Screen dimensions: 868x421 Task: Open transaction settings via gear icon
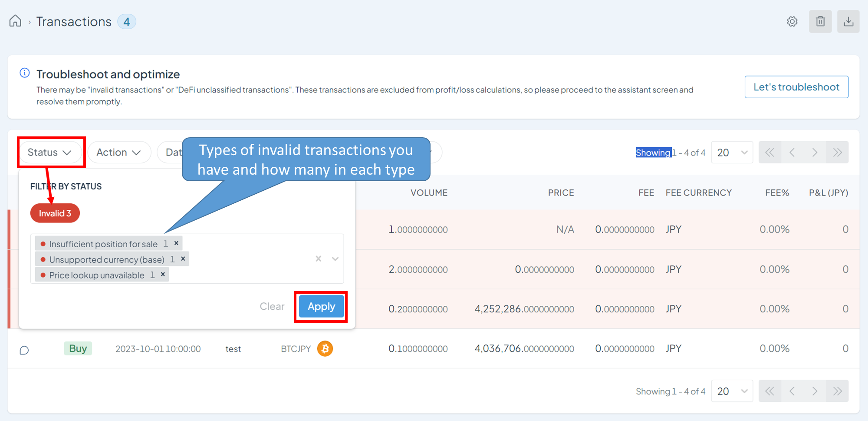792,21
